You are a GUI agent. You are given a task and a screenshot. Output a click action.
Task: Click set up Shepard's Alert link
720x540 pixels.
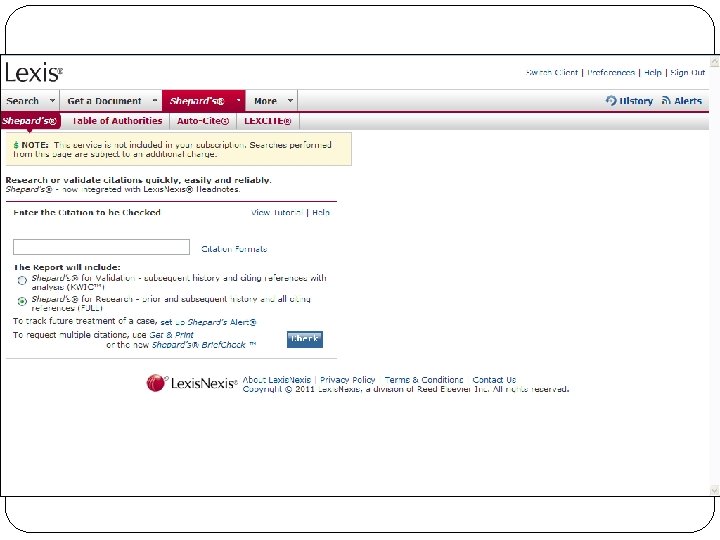point(208,322)
